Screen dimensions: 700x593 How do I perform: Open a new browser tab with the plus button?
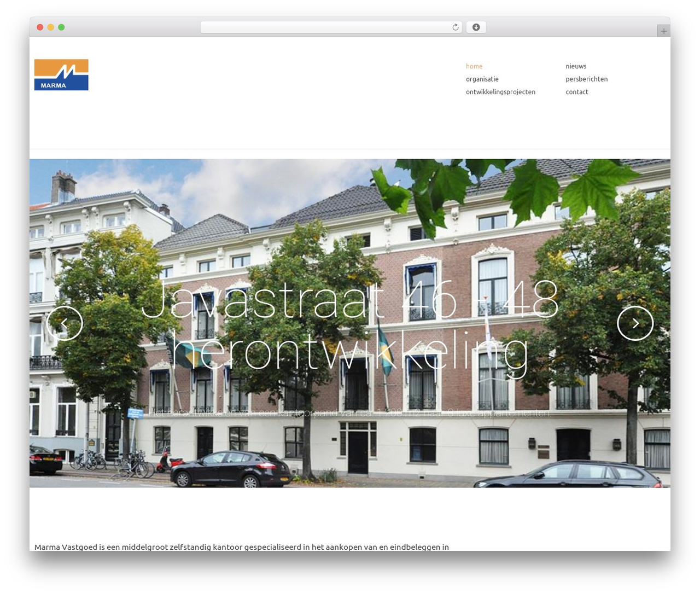pyautogui.click(x=663, y=31)
